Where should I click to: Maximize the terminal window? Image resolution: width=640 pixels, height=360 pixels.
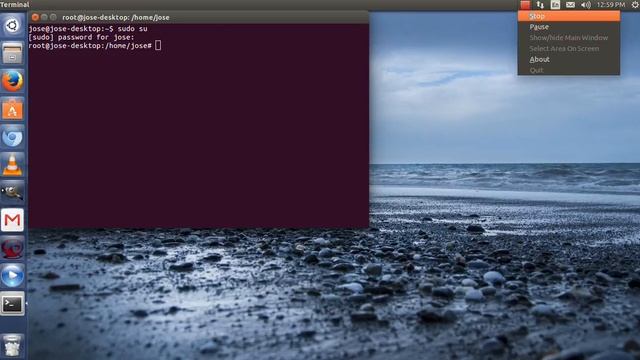53,17
